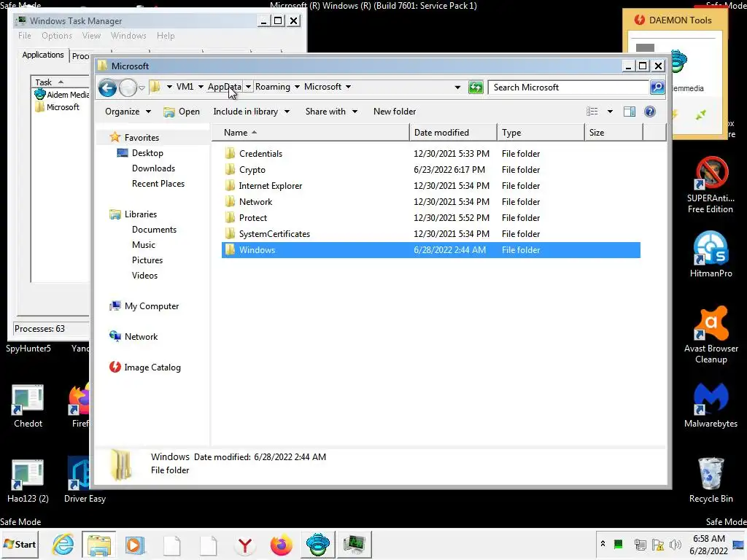Select Downloads in Favorites
747x560 pixels.
[153, 168]
